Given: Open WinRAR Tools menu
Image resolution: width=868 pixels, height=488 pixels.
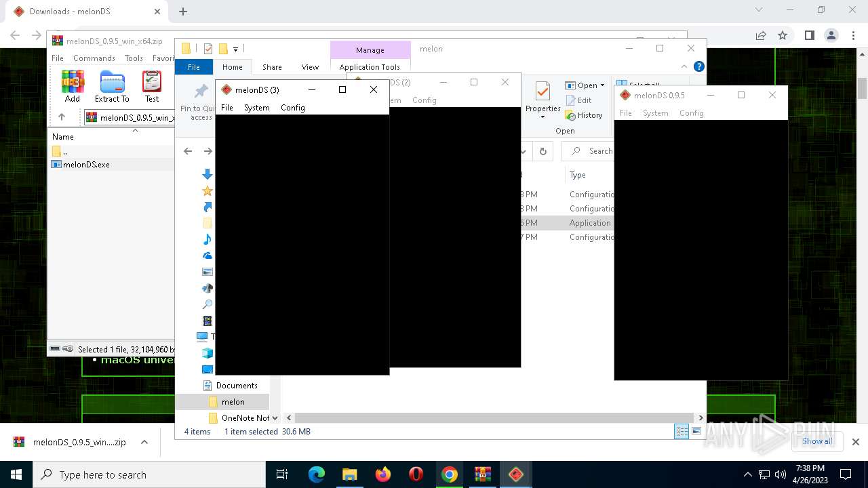Looking at the screenshot, I should click(134, 58).
